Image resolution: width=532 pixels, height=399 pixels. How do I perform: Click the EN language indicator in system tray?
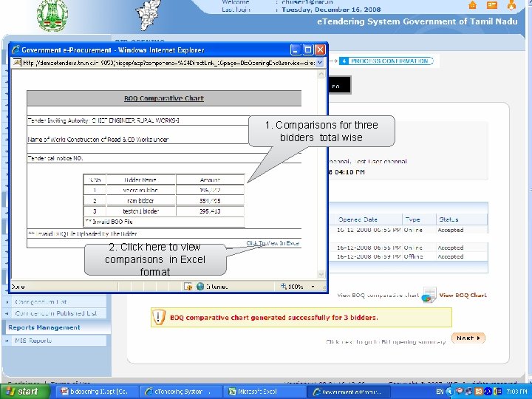440,392
